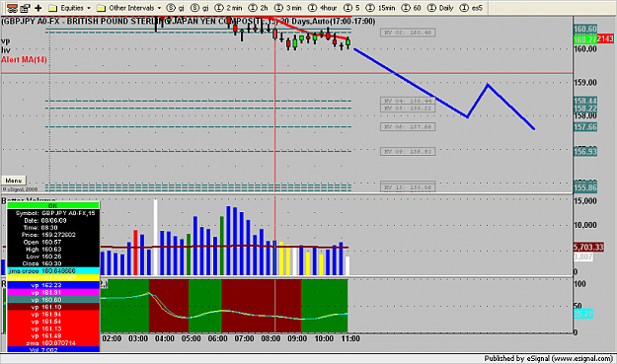
Task: Click the dark red vp 161.10 row
Action: pos(53,307)
